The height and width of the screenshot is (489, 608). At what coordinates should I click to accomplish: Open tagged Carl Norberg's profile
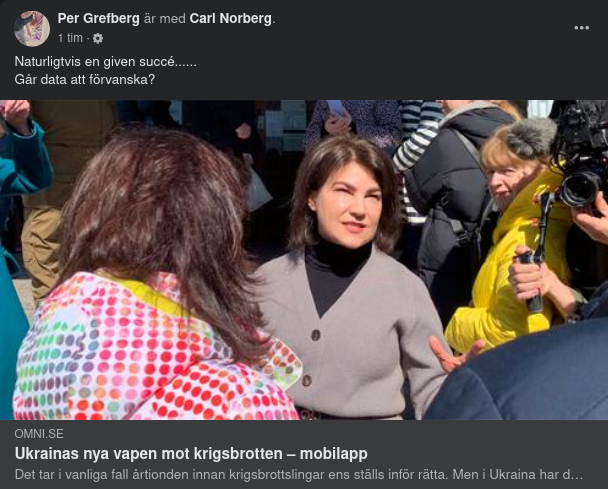tap(231, 18)
